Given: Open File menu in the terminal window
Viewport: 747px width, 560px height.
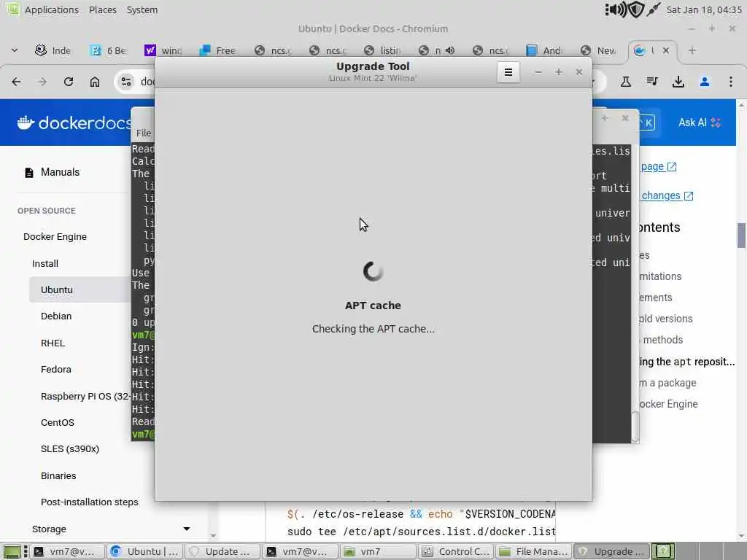Looking at the screenshot, I should (x=144, y=133).
